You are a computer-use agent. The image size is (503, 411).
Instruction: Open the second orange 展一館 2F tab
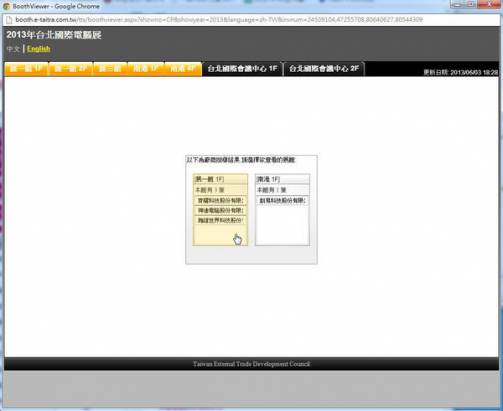(71, 69)
